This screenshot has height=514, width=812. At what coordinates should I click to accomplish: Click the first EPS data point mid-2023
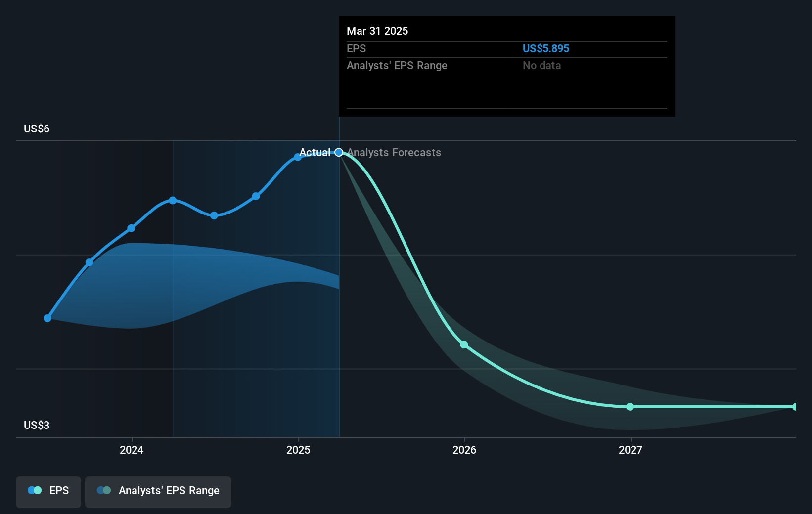pyautogui.click(x=47, y=318)
